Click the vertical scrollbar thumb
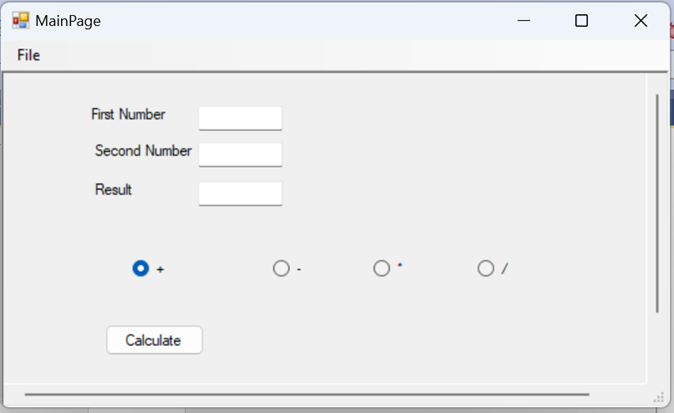674x413 pixels. pos(657,203)
